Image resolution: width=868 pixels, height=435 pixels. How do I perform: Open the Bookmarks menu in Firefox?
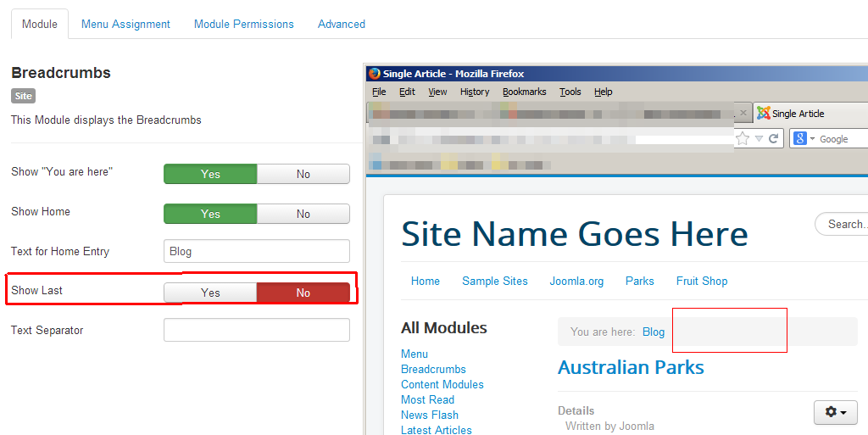click(524, 92)
